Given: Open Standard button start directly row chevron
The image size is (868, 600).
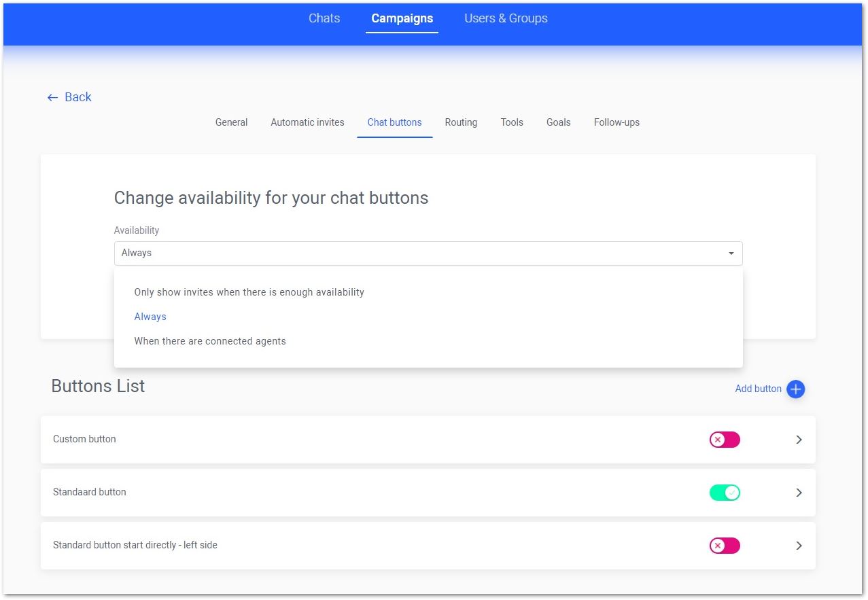Looking at the screenshot, I should (x=799, y=546).
